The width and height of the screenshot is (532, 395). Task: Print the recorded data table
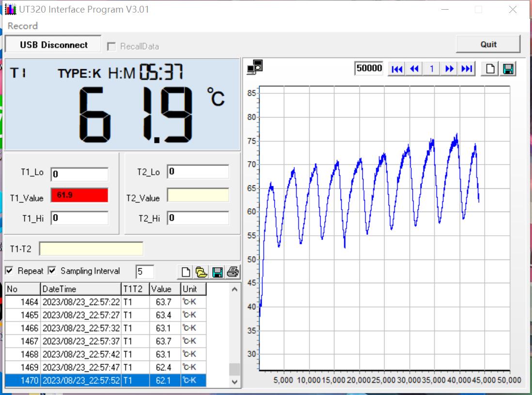pyautogui.click(x=233, y=272)
